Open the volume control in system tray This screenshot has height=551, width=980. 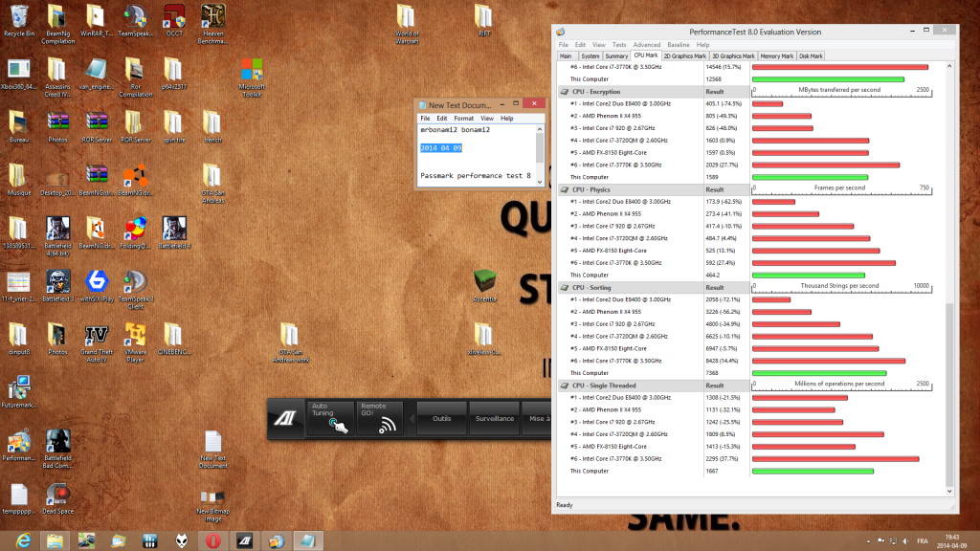click(905, 541)
